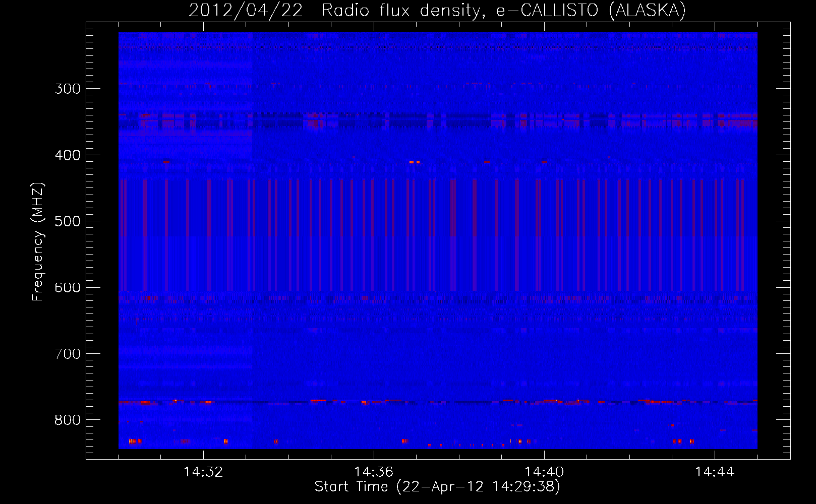Click the 800 frequency axis label
Viewport: 816px width, 504px height.
(68, 420)
